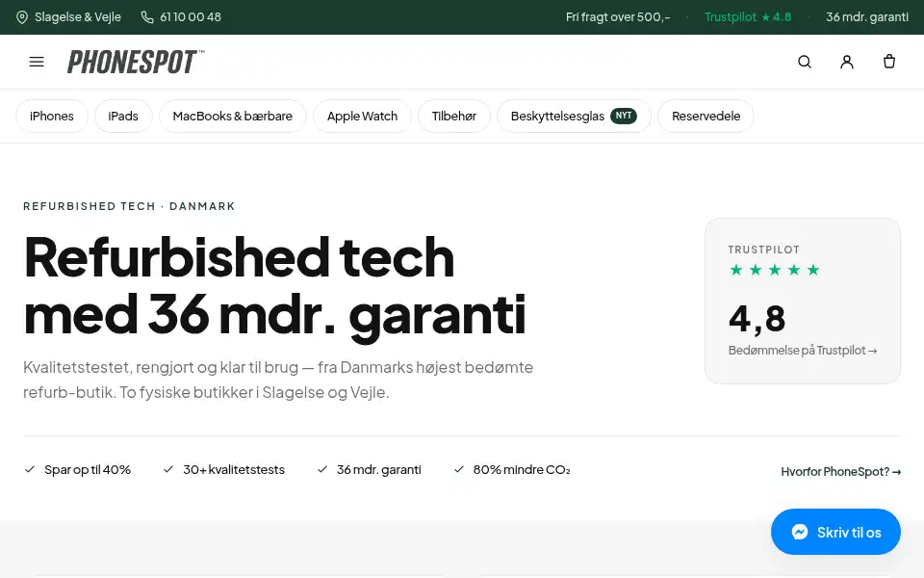
Task: Open the Reservedele category
Action: click(706, 117)
